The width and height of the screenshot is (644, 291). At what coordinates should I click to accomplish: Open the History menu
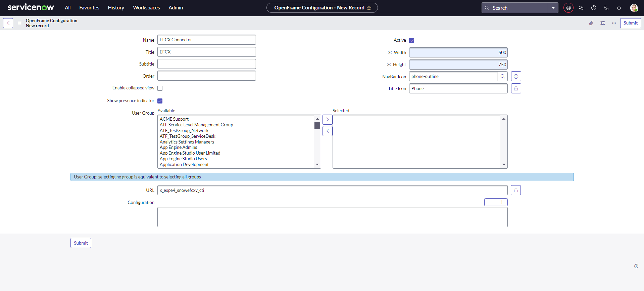click(116, 8)
